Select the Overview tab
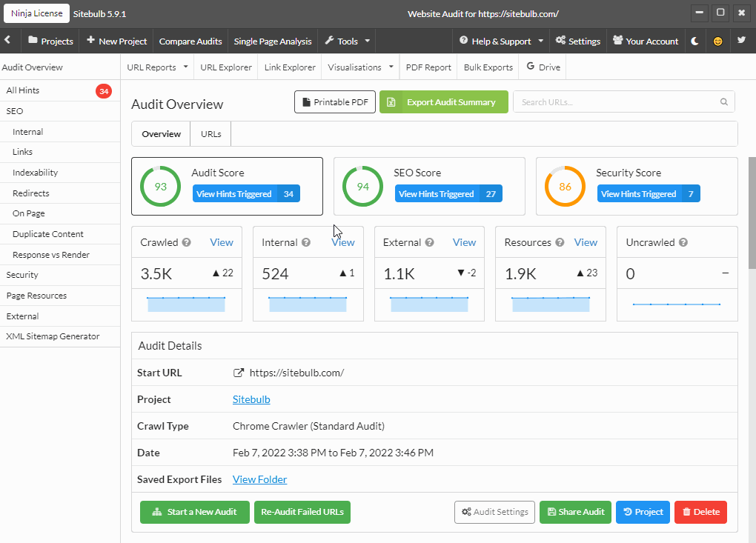 pos(161,134)
